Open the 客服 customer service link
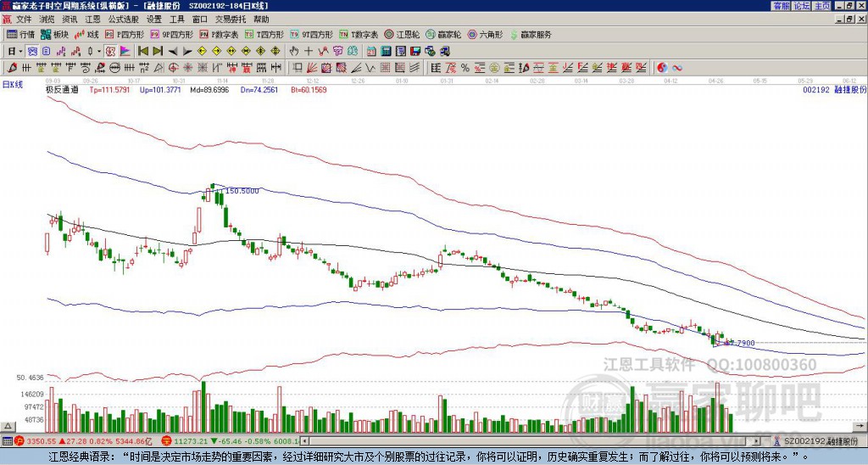The width and height of the screenshot is (868, 465). (782, 6)
